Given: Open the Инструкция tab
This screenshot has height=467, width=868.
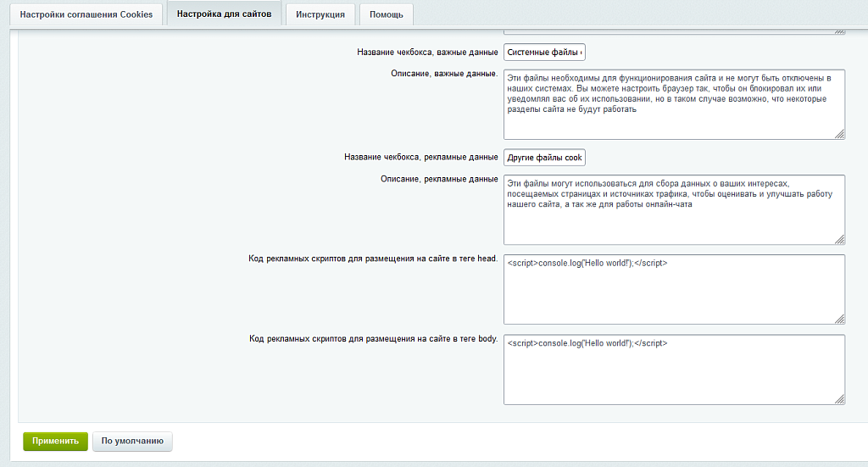Looking at the screenshot, I should [320, 14].
